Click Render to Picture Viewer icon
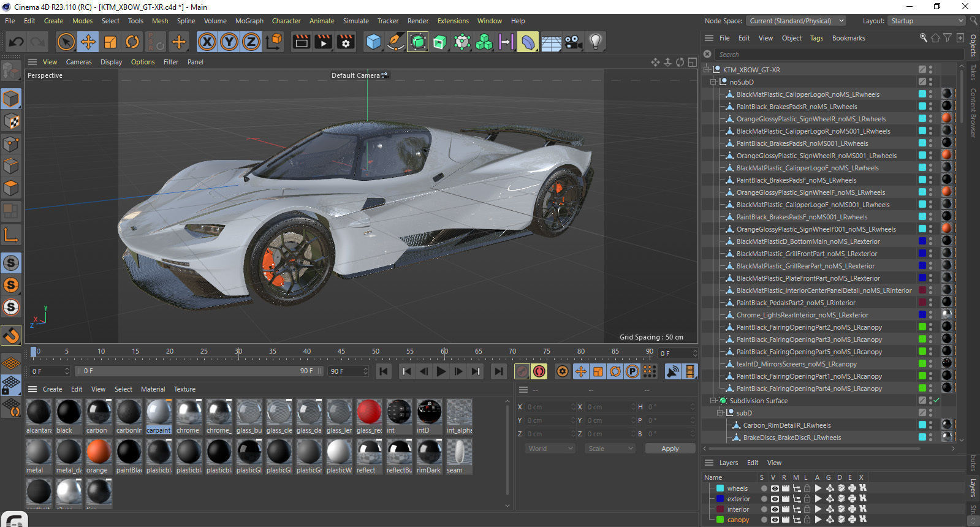The height and width of the screenshot is (527, 980). point(324,42)
